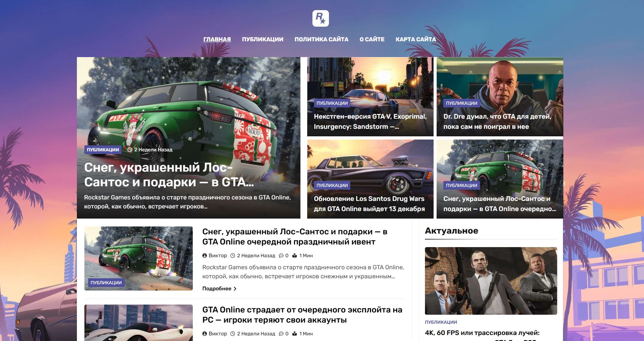The image size is (644, 341).
Task: Open Актуальное sidebar image of three GTA characters
Action: pyautogui.click(x=491, y=281)
